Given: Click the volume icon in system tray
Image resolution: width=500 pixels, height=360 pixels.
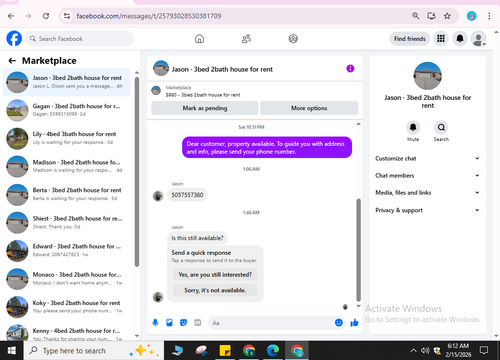Looking at the screenshot, I should (x=425, y=350).
